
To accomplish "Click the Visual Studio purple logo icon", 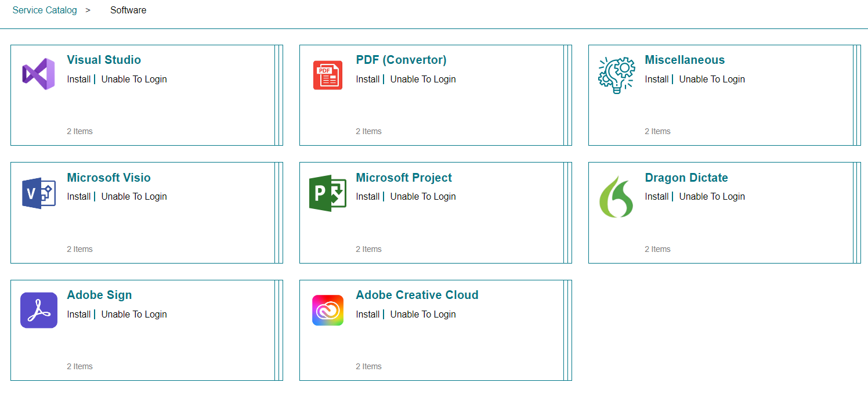I will point(39,74).
